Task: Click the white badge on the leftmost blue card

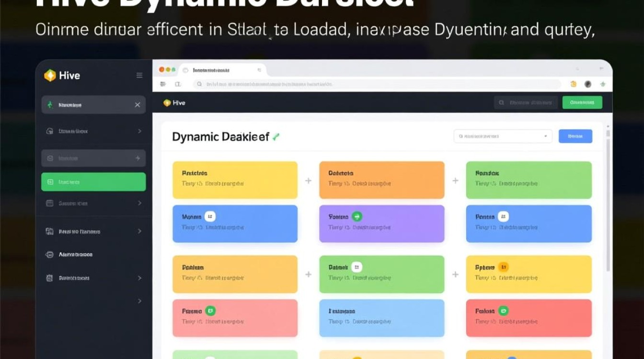Action: pyautogui.click(x=210, y=216)
